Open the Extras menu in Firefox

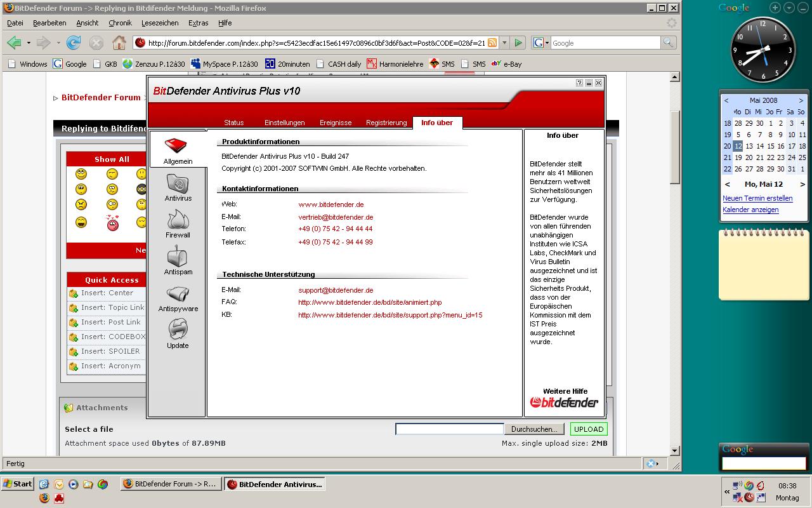pyautogui.click(x=199, y=23)
